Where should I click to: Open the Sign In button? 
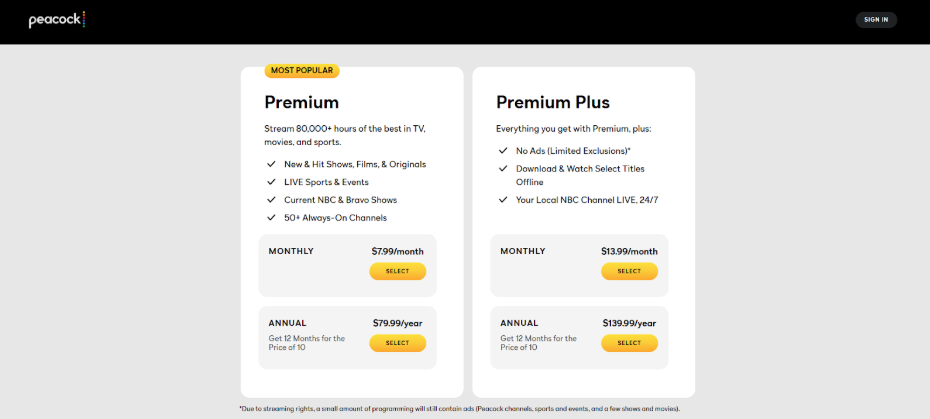876,20
